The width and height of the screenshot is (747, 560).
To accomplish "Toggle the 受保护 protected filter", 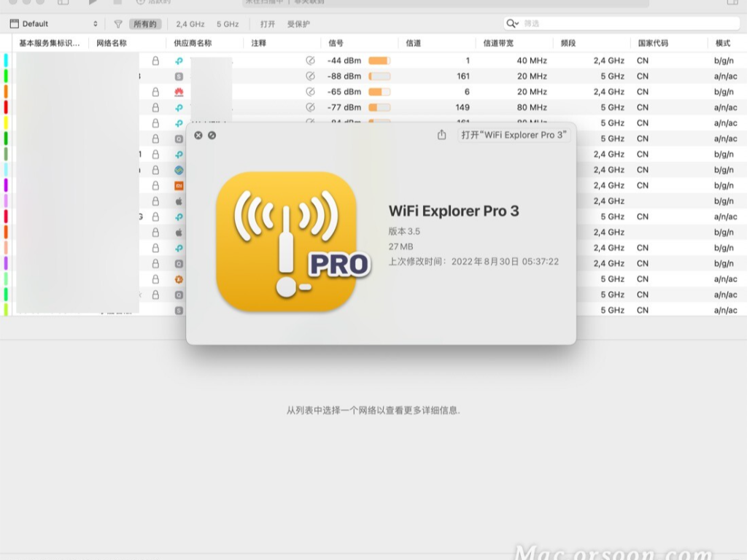I will pyautogui.click(x=298, y=24).
